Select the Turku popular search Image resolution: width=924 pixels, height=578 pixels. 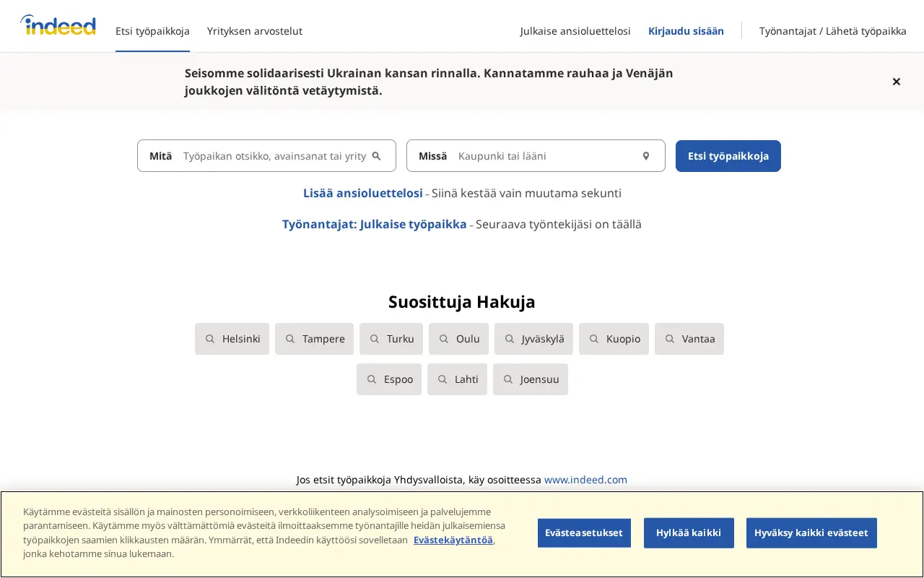coord(391,339)
